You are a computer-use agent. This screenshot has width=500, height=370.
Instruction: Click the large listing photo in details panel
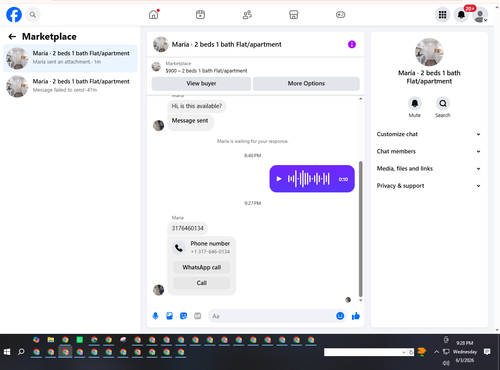pos(429,52)
